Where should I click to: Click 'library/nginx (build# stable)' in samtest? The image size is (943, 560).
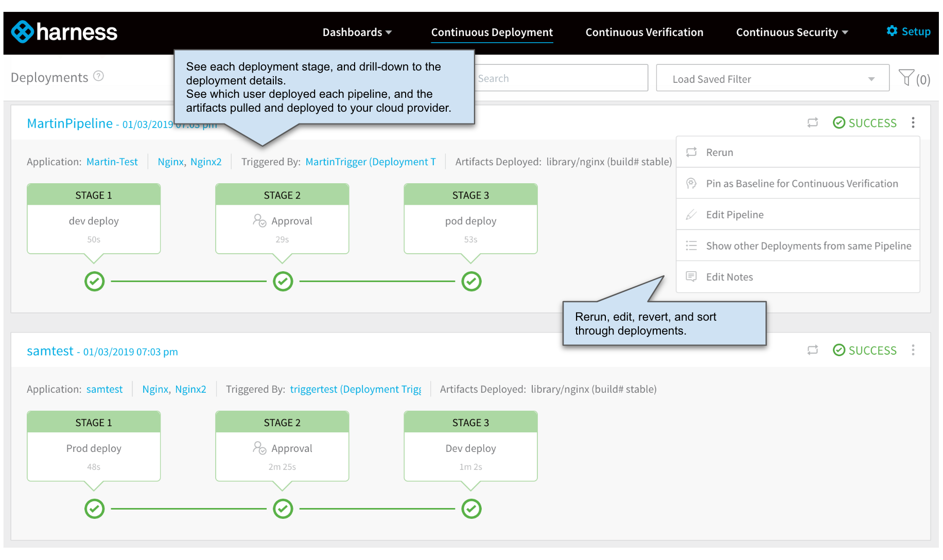(593, 389)
